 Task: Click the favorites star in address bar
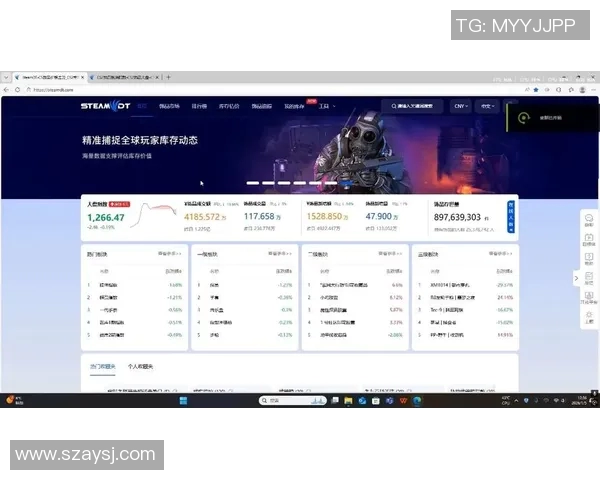coord(536,90)
